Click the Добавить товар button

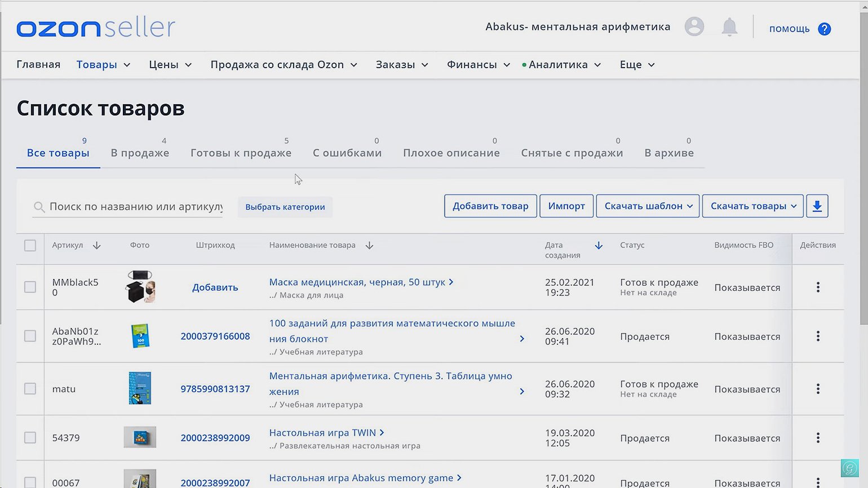pyautogui.click(x=490, y=206)
